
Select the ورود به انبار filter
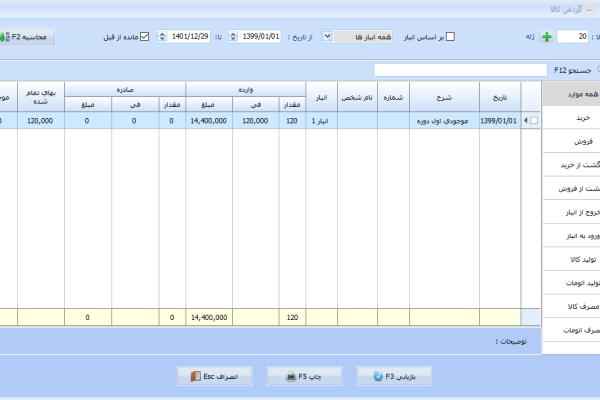(571, 236)
